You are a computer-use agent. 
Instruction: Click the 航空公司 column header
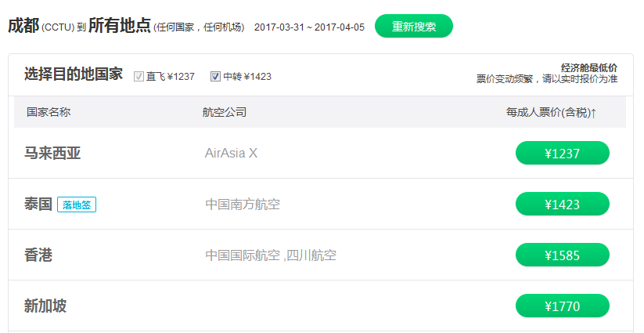(224, 112)
